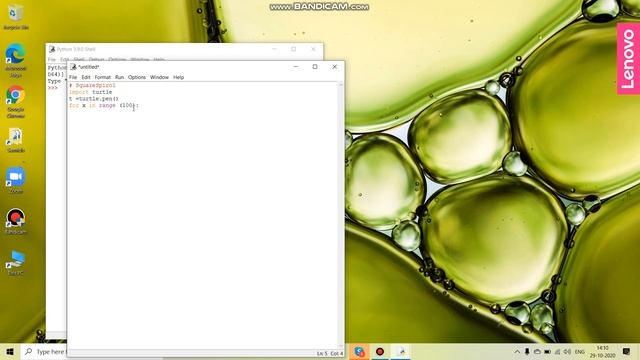
Task: Open the Edit menu in untitled editor
Action: pyautogui.click(x=86, y=77)
